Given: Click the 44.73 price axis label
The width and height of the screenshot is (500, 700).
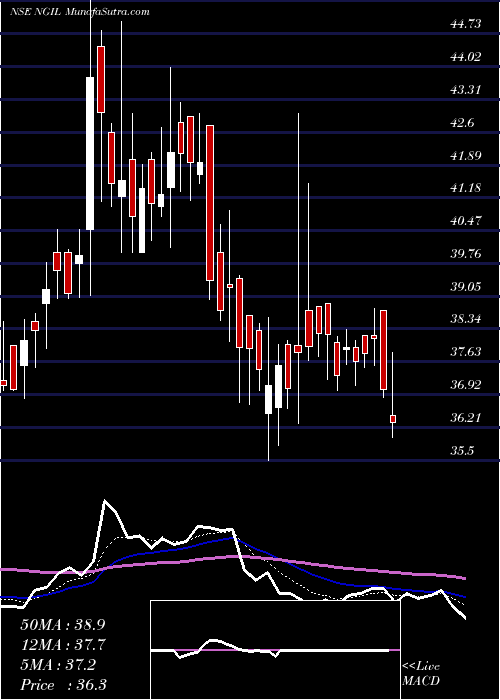Looking at the screenshot, I should [466, 24].
